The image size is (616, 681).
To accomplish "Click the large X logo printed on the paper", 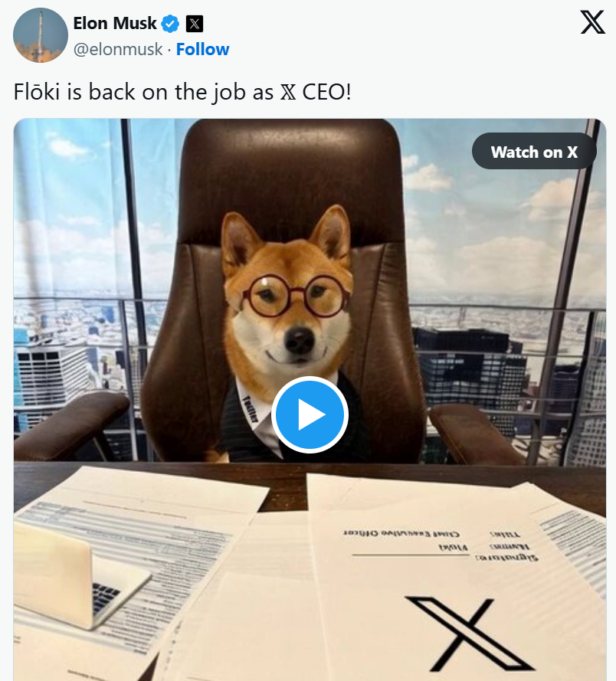I will (470, 630).
